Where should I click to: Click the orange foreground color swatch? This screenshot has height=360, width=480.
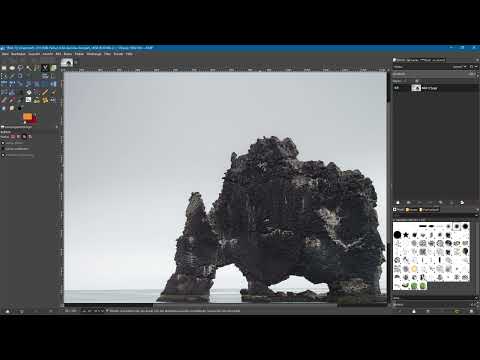[x=27, y=116]
